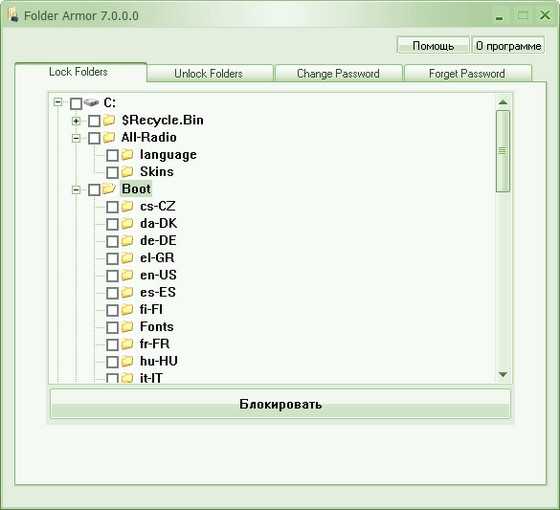Screen dimensions: 560x510
Task: Check the C: drive checkbox
Action: click(x=76, y=104)
